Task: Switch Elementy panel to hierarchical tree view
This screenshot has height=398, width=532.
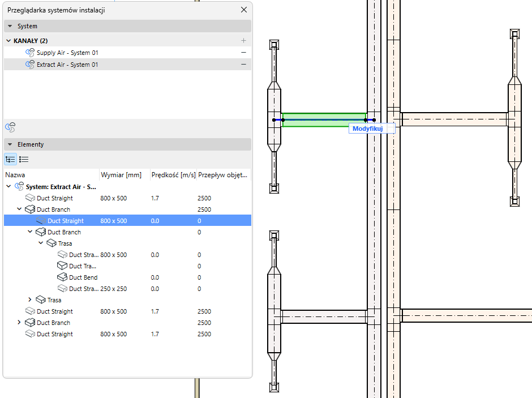Action: [10, 159]
